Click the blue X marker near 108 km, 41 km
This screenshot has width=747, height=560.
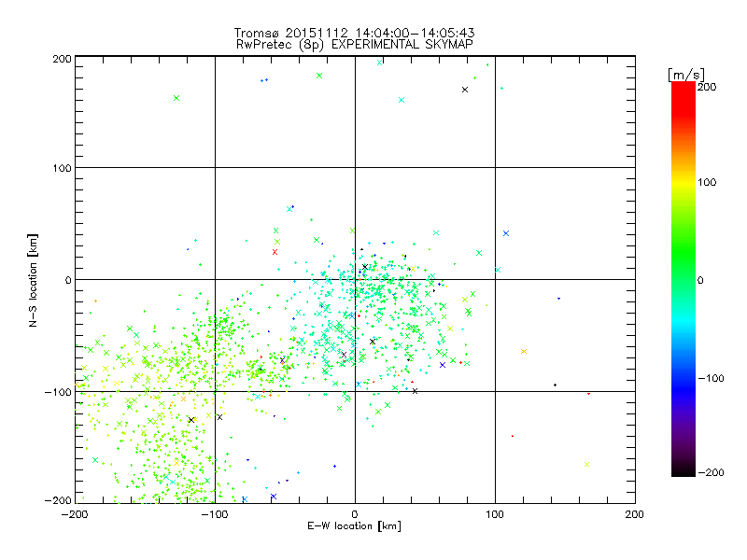tap(506, 233)
